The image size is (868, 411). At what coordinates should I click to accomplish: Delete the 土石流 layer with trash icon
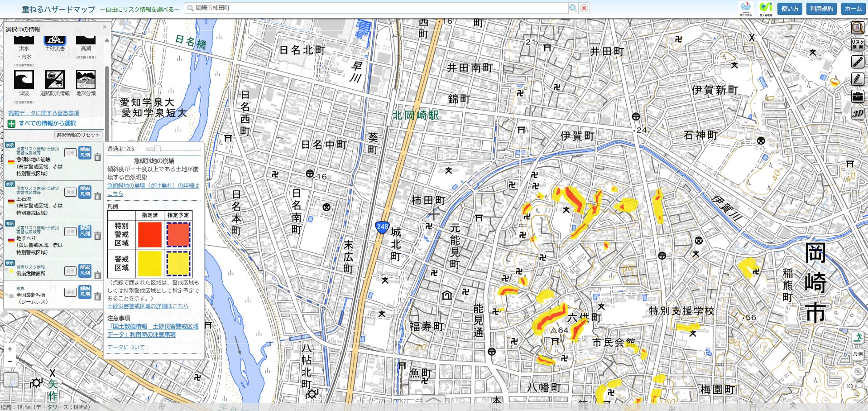[97, 196]
